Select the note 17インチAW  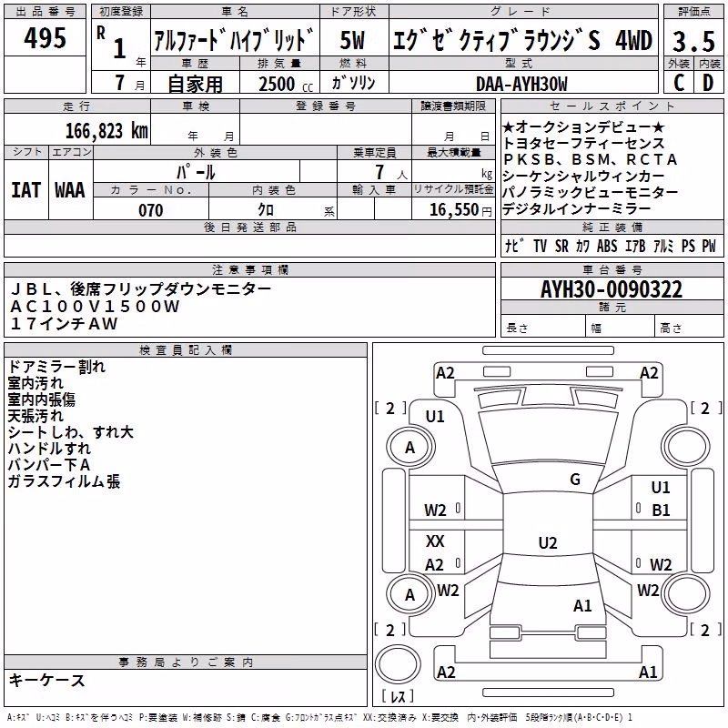click(64, 323)
